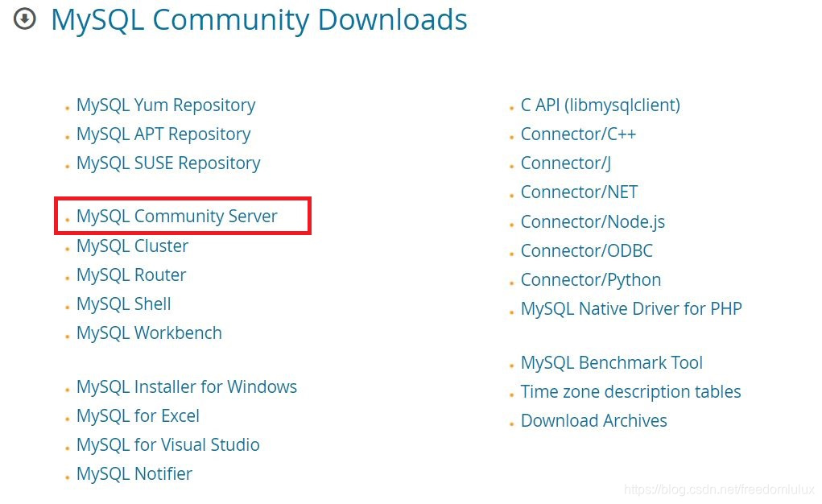Open the Connector/J link
822x504 pixels.
pos(566,163)
